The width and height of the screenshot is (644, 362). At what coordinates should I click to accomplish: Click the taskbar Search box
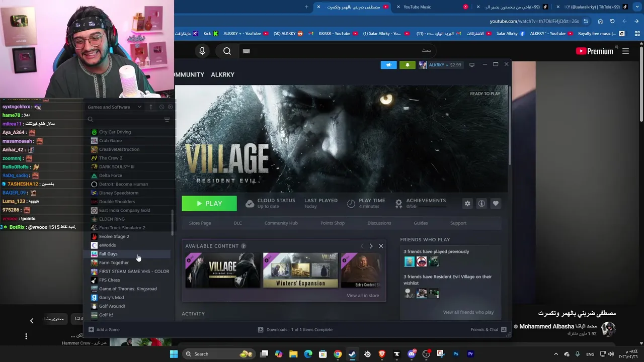[x=218, y=354]
